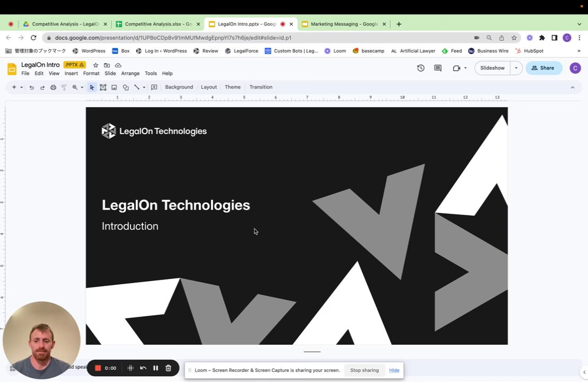Click the .PPTX format warning badge
Image resolution: width=588 pixels, height=382 pixels.
point(75,65)
